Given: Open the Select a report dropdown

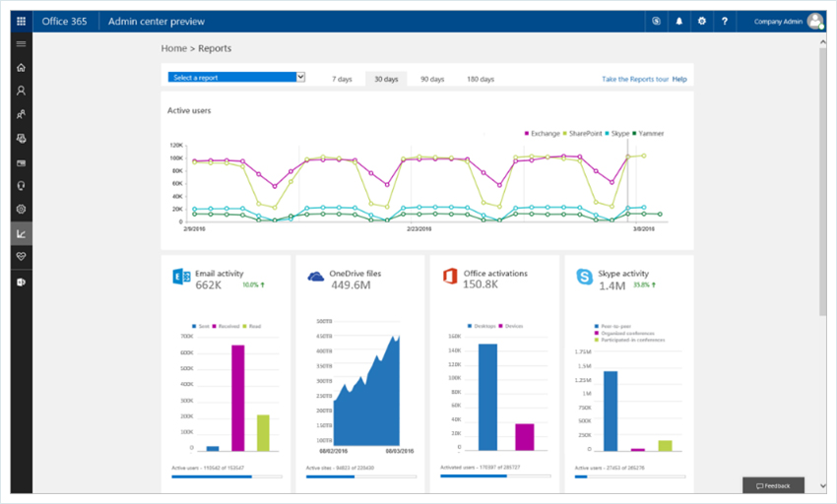Looking at the screenshot, I should 236,77.
